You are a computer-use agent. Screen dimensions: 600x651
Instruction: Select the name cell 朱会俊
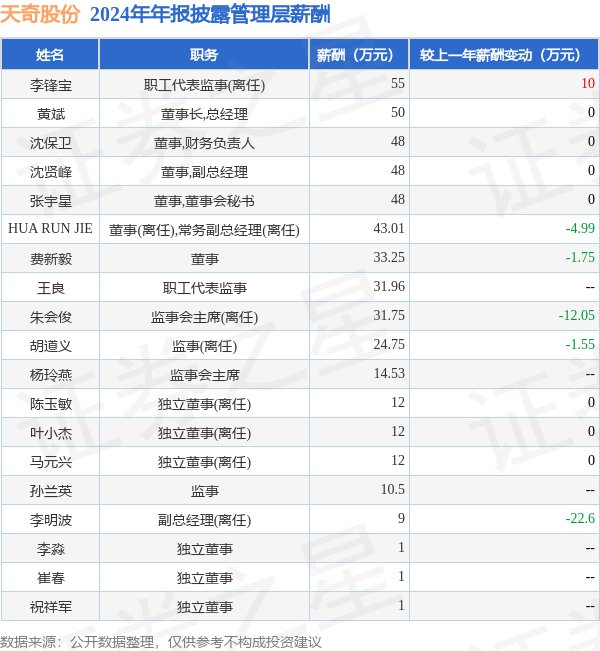51,317
